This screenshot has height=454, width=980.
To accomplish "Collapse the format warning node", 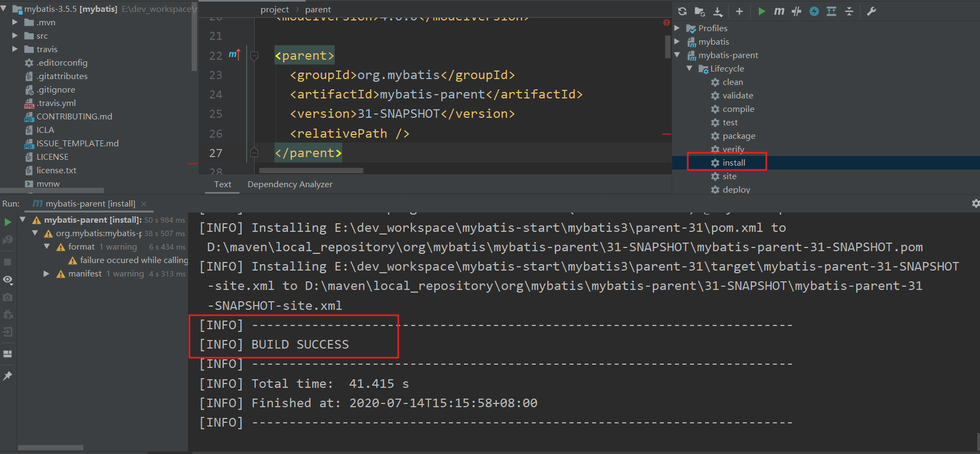I will coord(46,246).
